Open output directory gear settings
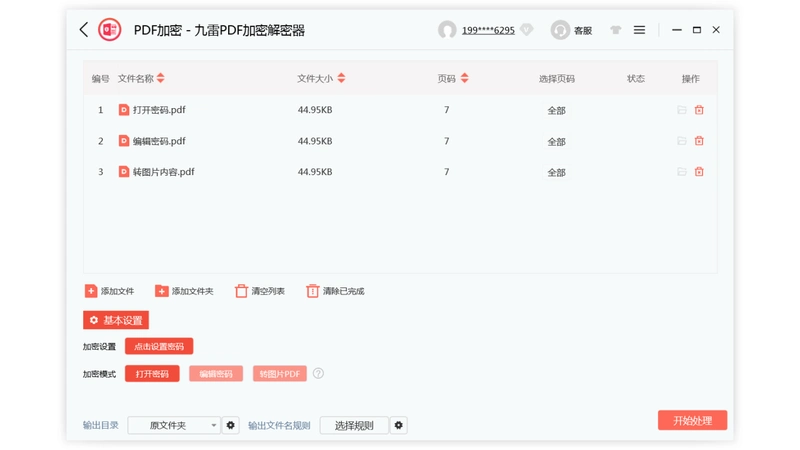The image size is (800, 450). [x=231, y=425]
